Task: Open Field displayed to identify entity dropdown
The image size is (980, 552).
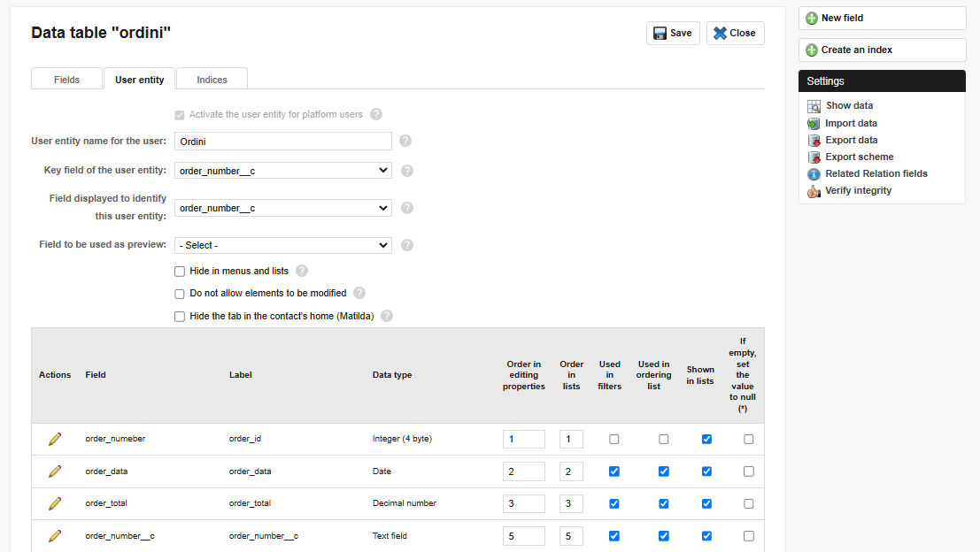Action: pyautogui.click(x=283, y=208)
